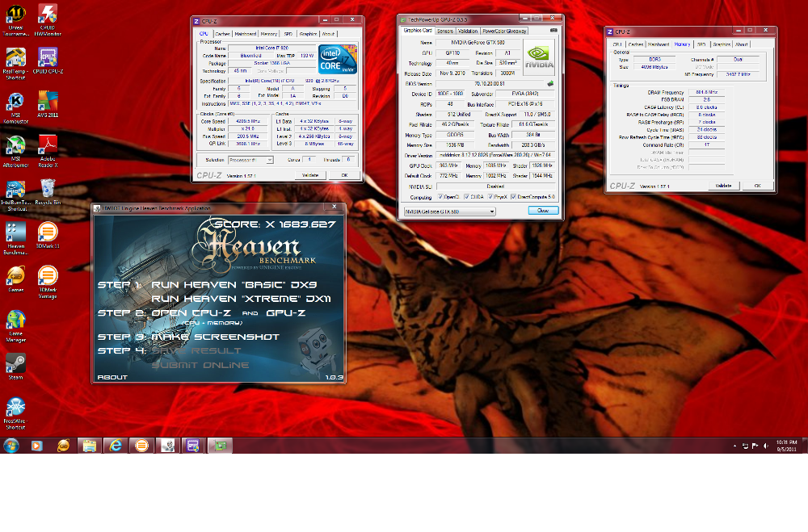The image size is (808, 532).
Task: Open Windows Explorer folder taskbar icon
Action: pyautogui.click(x=90, y=446)
